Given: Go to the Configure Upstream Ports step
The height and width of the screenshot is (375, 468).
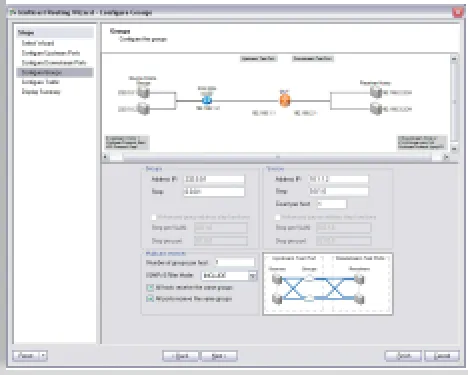Looking at the screenshot, I should tap(51, 53).
